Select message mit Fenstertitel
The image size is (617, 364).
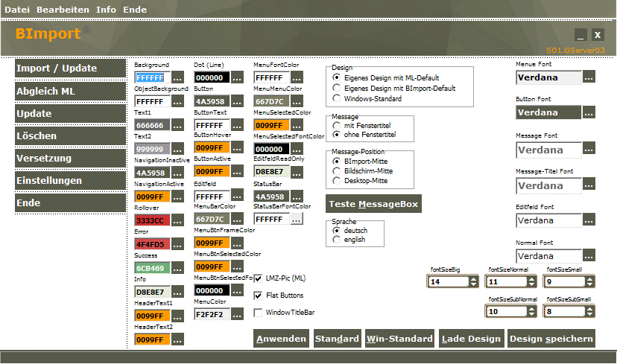point(361,125)
